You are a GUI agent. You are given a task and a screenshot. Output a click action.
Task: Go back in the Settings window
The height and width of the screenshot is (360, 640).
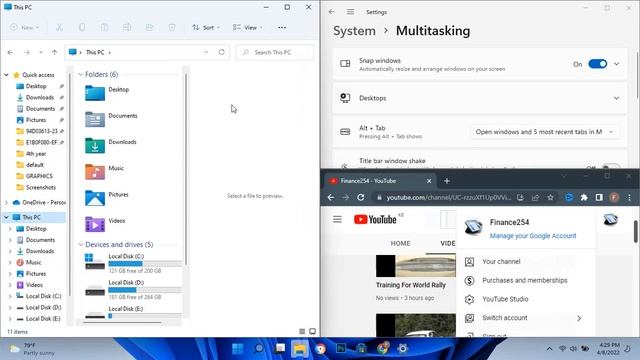click(x=331, y=12)
